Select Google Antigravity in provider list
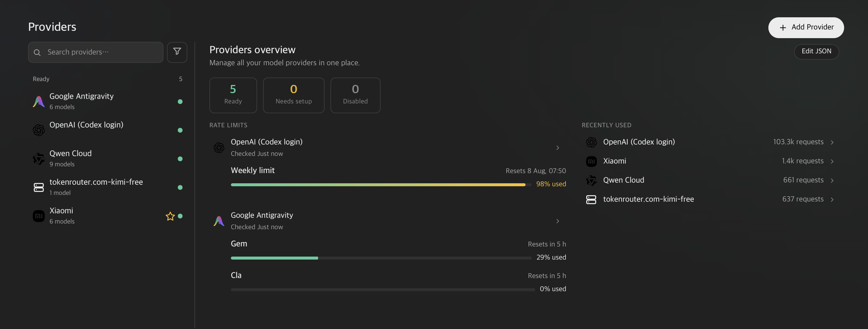This screenshot has width=868, height=329. [x=107, y=101]
